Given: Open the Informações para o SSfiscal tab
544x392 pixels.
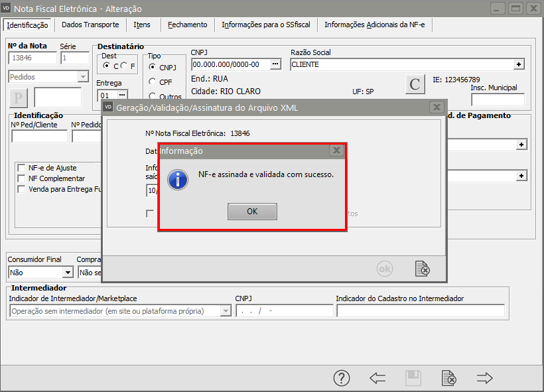Looking at the screenshot, I should tap(266, 25).
